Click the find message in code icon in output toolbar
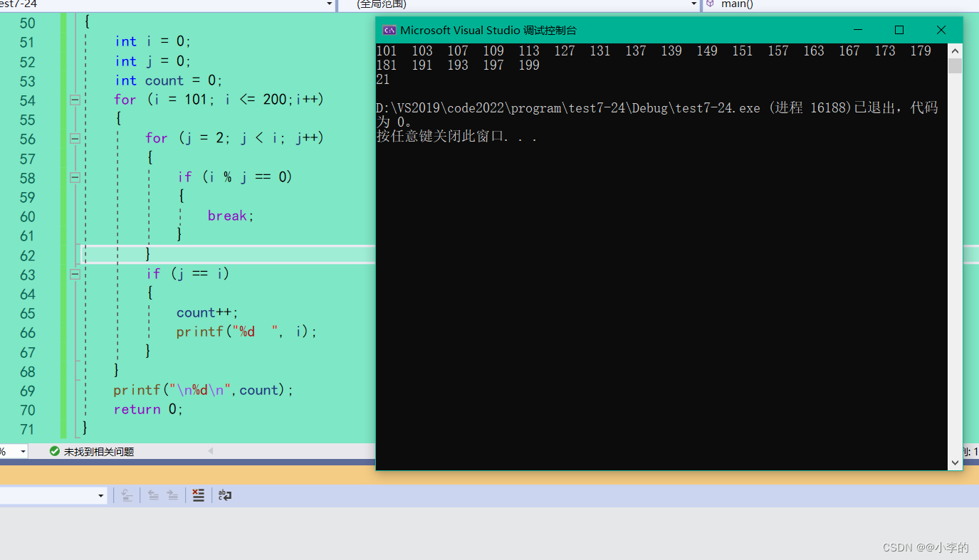This screenshot has height=560, width=979. click(x=127, y=495)
